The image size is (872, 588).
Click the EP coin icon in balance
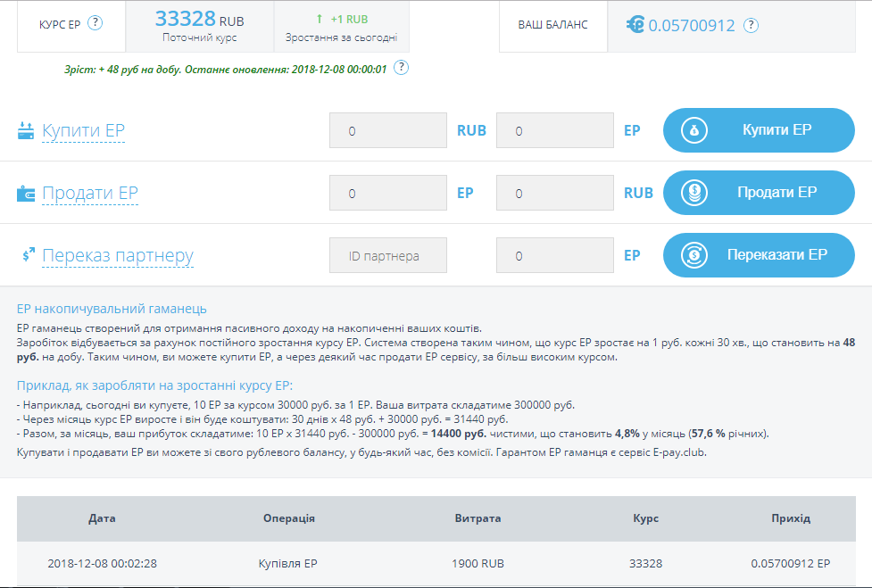tap(635, 25)
